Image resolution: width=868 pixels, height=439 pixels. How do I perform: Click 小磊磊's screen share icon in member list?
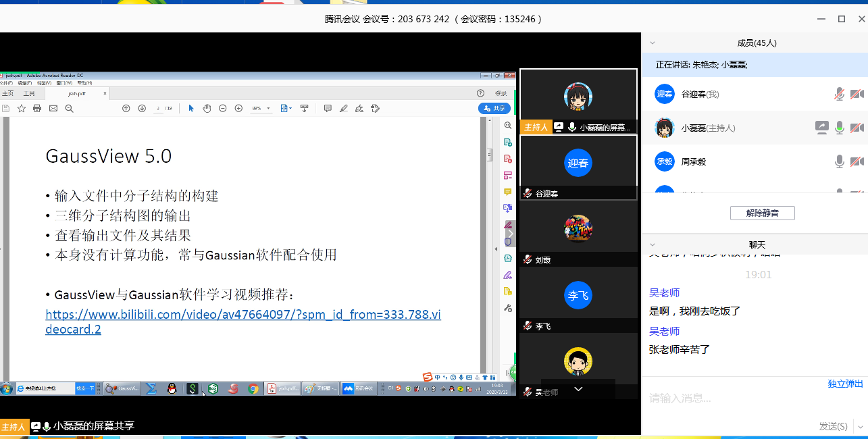pyautogui.click(x=821, y=128)
